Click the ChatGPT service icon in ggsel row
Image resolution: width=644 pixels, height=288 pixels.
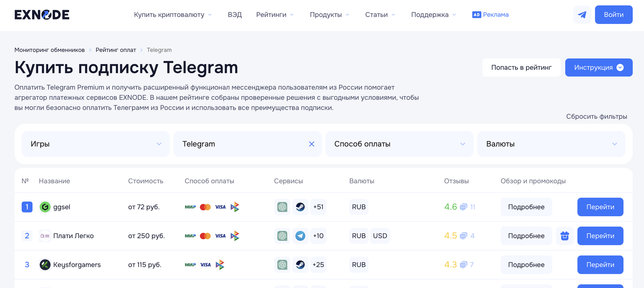282,207
